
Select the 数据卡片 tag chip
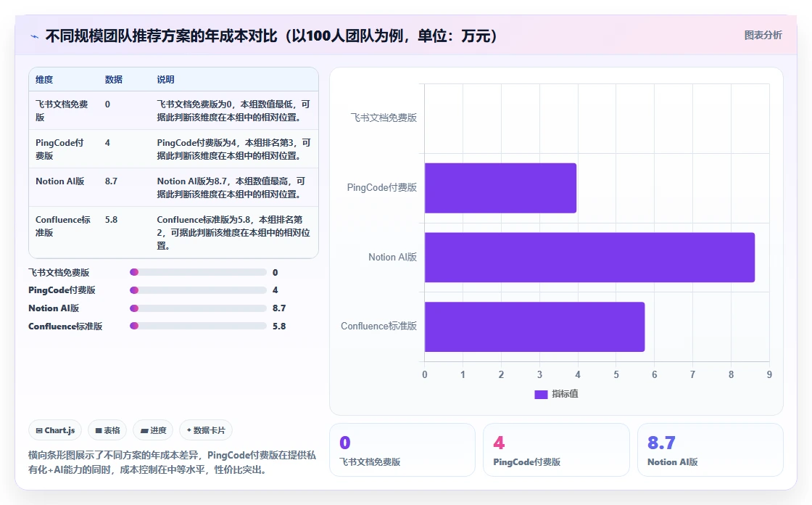[x=206, y=430]
